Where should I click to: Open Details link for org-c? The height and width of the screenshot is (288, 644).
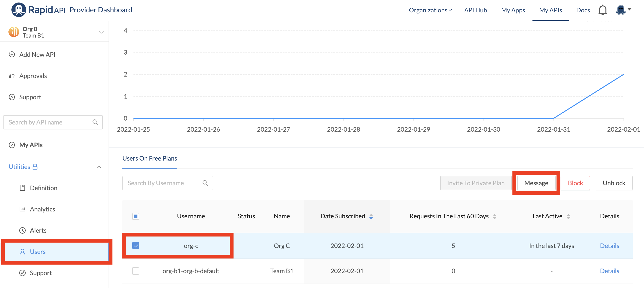click(609, 246)
